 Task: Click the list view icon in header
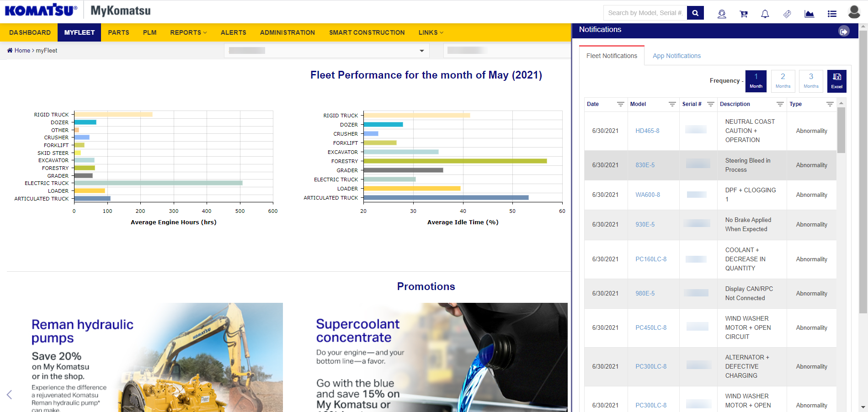coord(832,14)
